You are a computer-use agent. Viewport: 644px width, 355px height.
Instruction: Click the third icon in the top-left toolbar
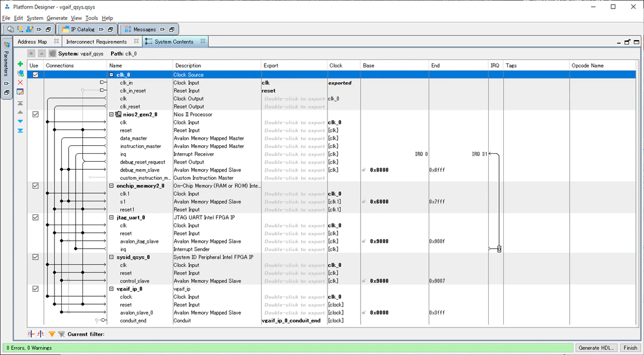click(29, 29)
